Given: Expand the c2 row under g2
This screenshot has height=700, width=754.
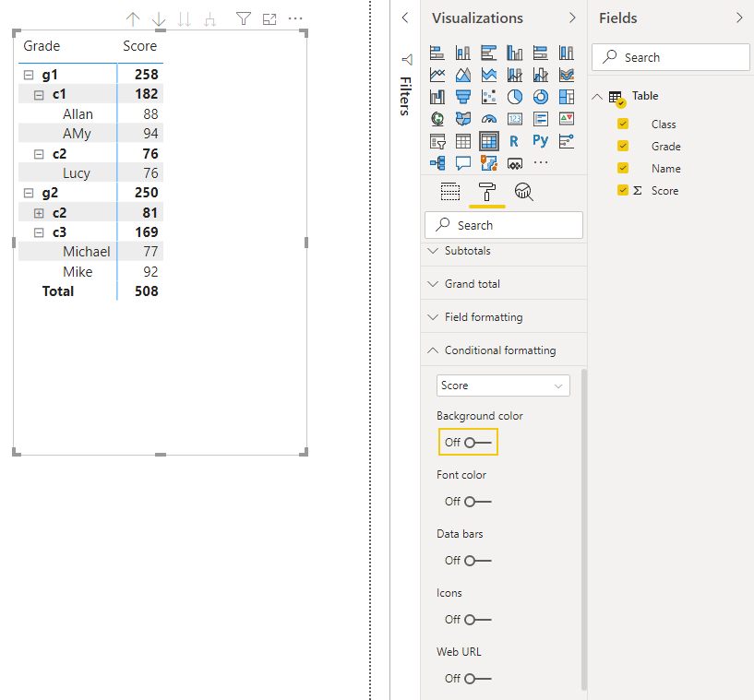Looking at the screenshot, I should pyautogui.click(x=39, y=213).
